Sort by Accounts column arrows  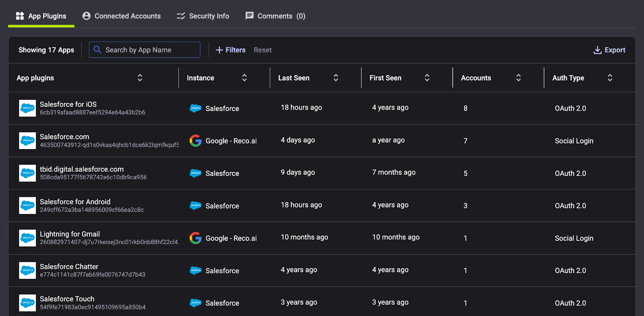click(x=518, y=78)
